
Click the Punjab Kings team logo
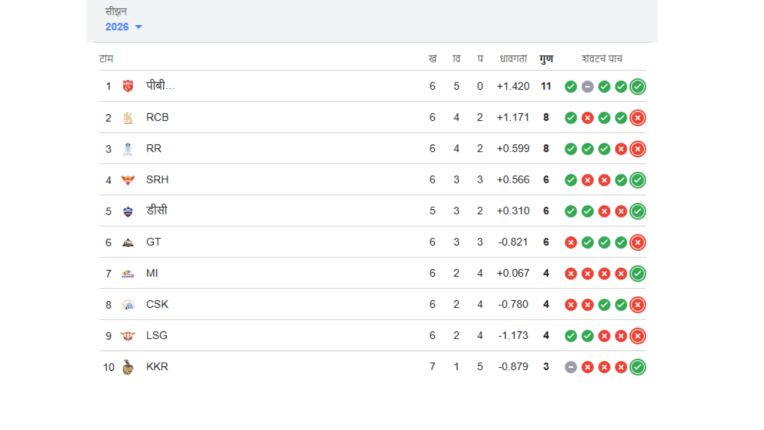click(x=127, y=86)
